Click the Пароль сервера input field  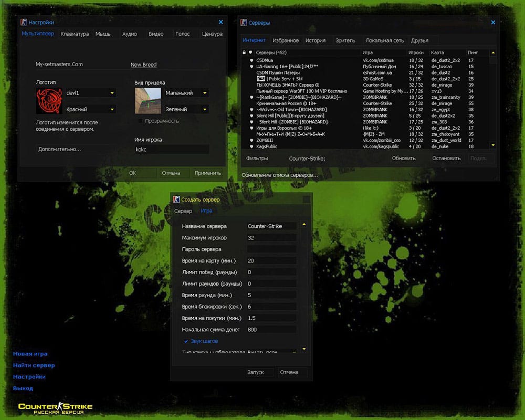click(x=271, y=249)
